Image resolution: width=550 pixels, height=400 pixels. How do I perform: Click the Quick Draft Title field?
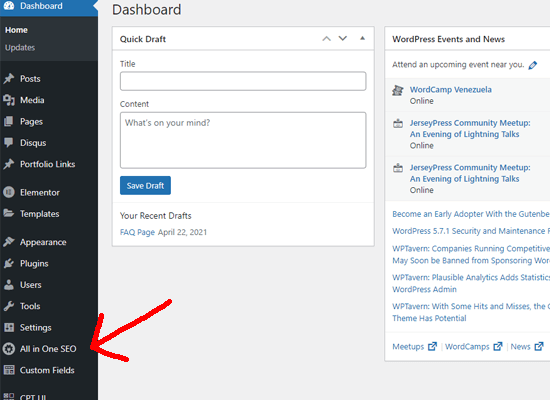click(243, 81)
